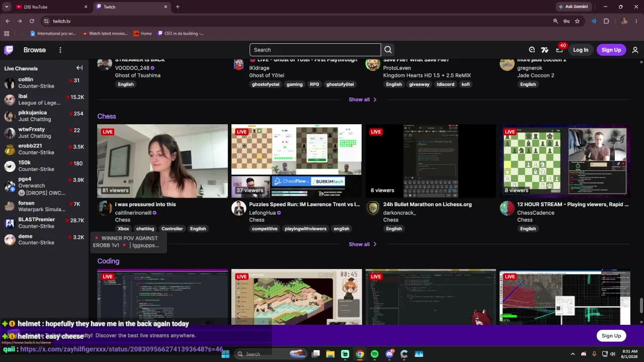
Task: Open the CEO in da building bookmark
Action: 180,34
